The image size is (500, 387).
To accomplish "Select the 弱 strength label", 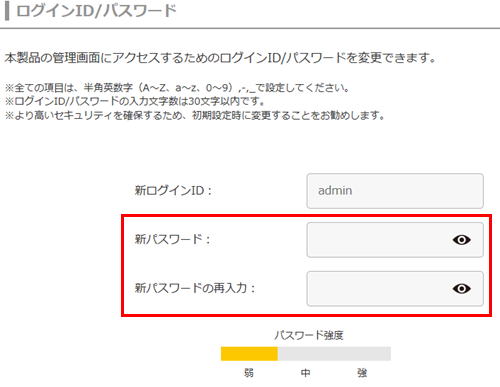I will [x=249, y=372].
